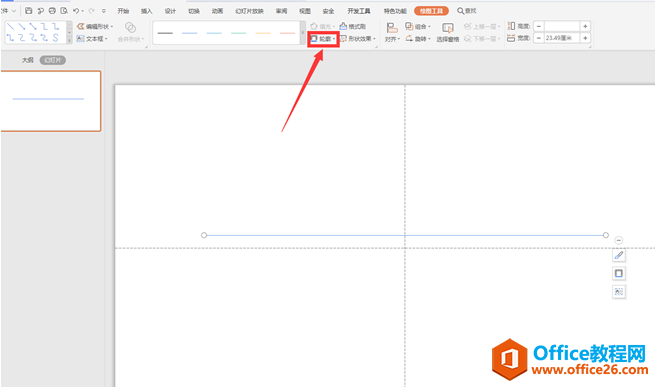Viewport: 655px width, 387px height.
Task: Open the 开发工具 tab
Action: pos(359,11)
